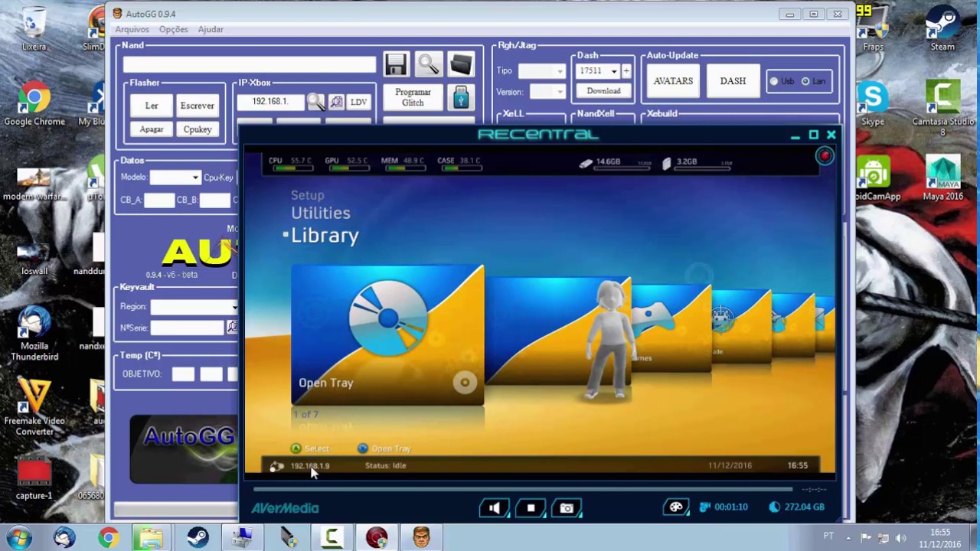Select Library in the Xbox dashboard
This screenshot has width=980, height=551.
(325, 235)
